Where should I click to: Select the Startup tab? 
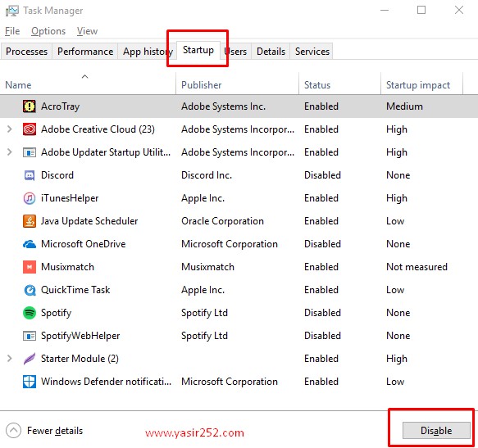coord(198,50)
